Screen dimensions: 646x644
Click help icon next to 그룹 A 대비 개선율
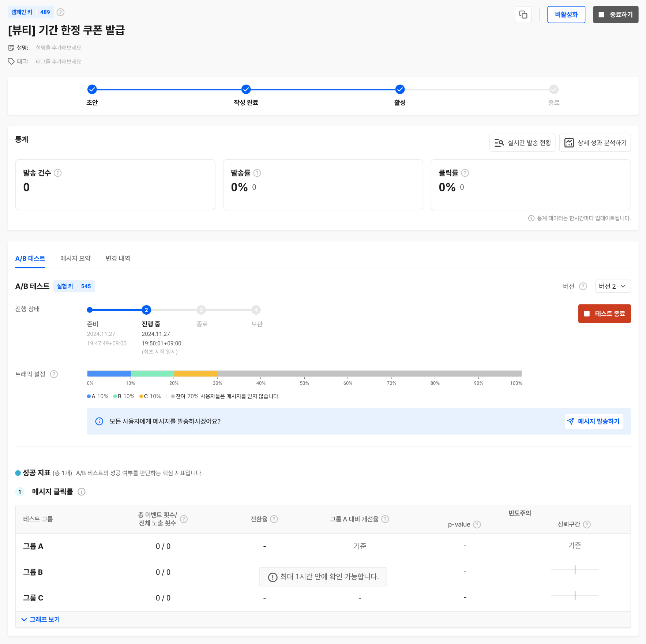pyautogui.click(x=385, y=519)
